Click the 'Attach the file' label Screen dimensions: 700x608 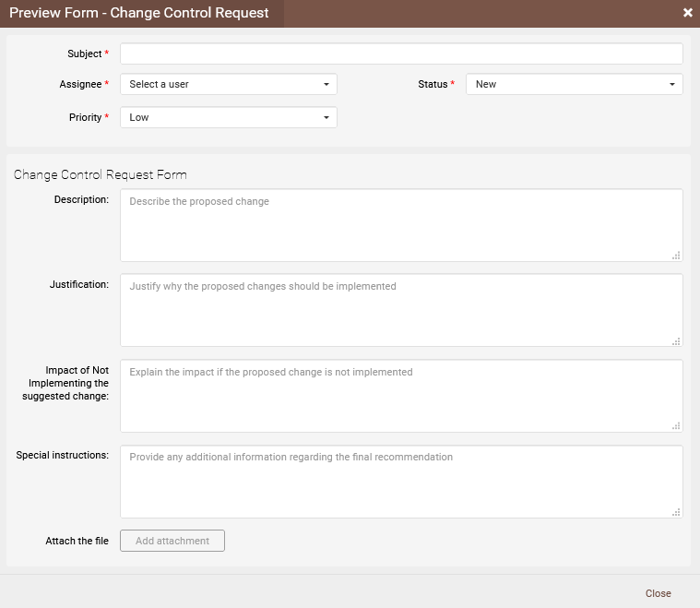click(x=77, y=541)
